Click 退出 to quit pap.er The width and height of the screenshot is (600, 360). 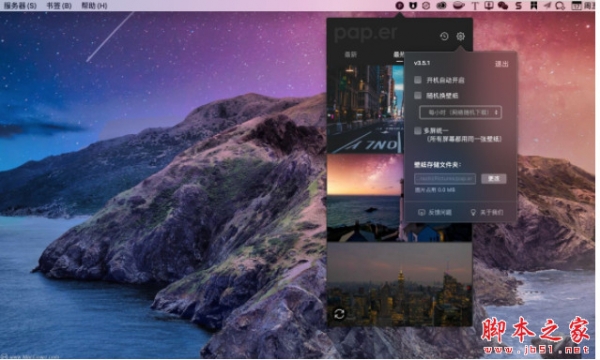coord(502,64)
